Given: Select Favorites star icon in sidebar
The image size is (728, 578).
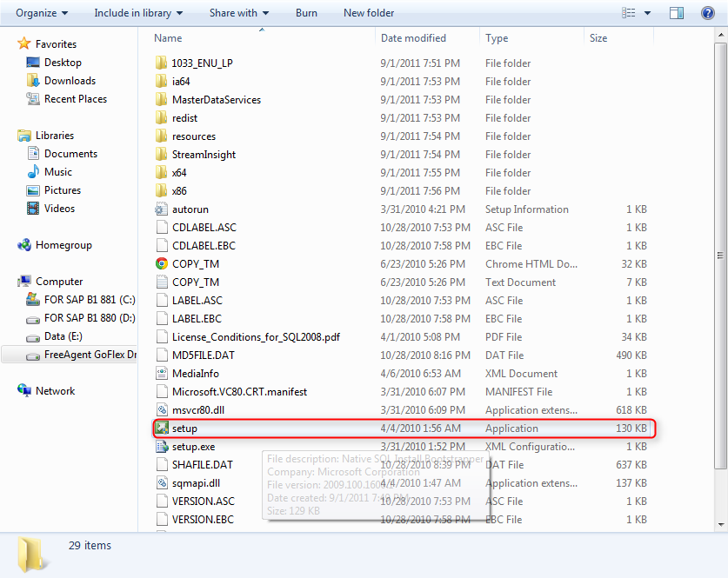Looking at the screenshot, I should 24,43.
